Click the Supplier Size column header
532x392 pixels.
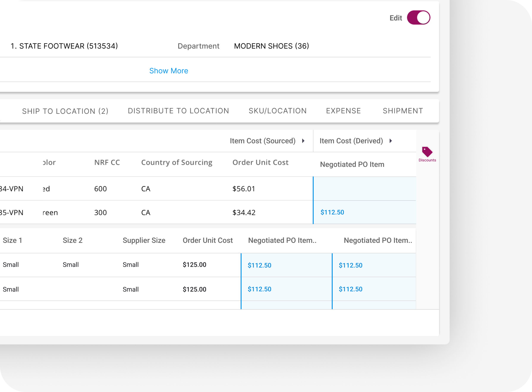(x=144, y=240)
